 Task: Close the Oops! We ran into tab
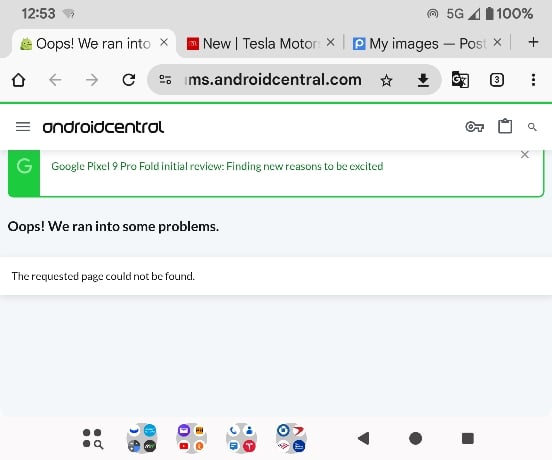pyautogui.click(x=164, y=43)
